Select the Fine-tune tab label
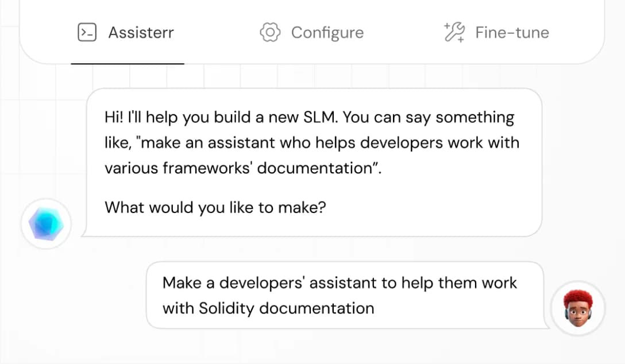Image resolution: width=625 pixels, height=364 pixels. tap(512, 33)
